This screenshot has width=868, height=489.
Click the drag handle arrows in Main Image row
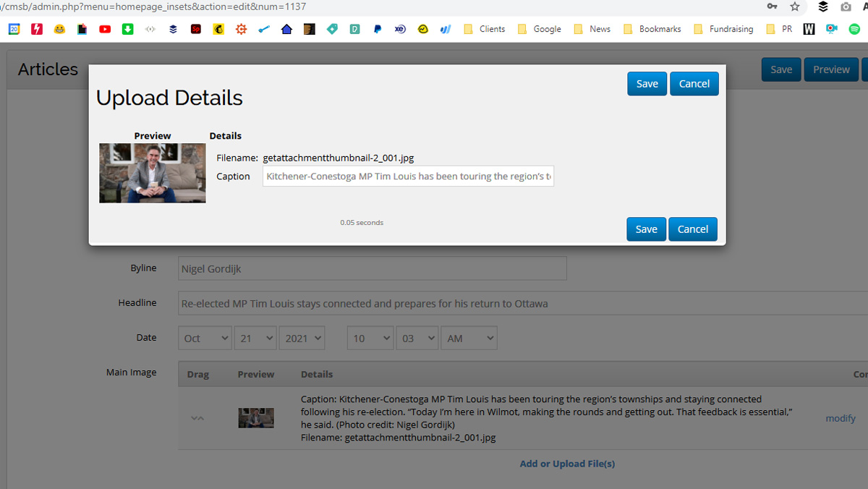pos(197,418)
